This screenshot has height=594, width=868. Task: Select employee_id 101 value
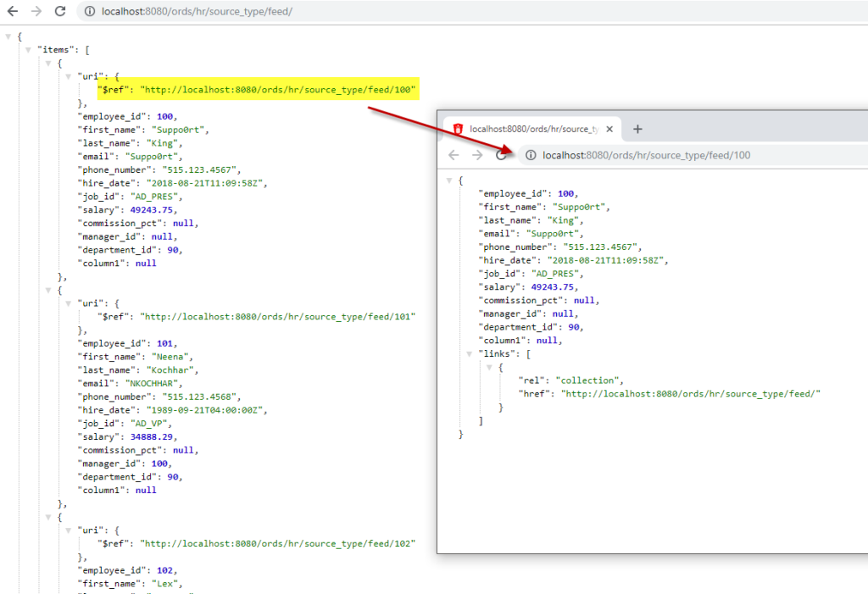pos(165,343)
